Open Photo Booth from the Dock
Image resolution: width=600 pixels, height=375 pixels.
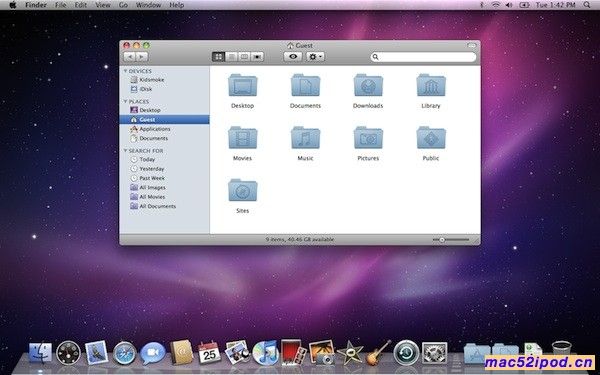(293, 352)
